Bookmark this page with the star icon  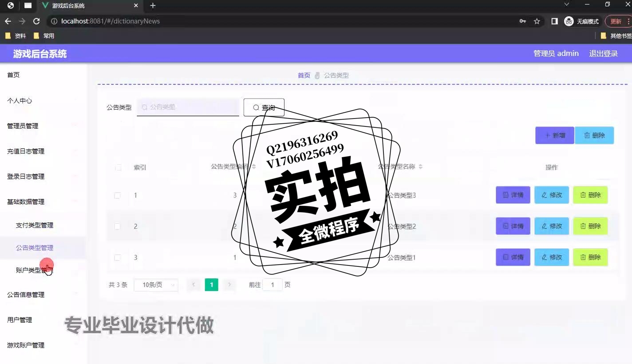[x=537, y=21]
